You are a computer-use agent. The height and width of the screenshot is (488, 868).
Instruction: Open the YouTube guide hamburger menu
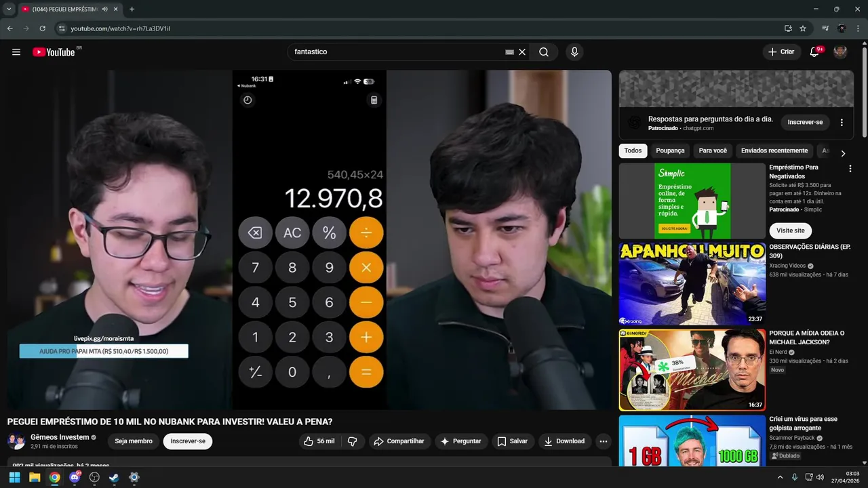point(16,52)
